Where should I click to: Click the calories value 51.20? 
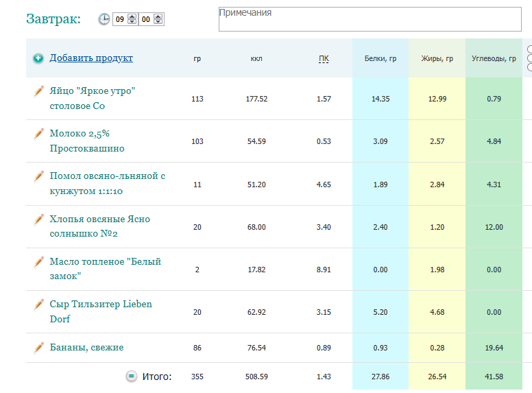256,184
